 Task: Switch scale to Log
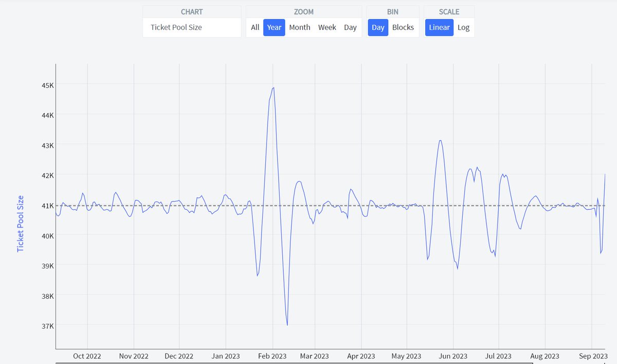tap(463, 27)
